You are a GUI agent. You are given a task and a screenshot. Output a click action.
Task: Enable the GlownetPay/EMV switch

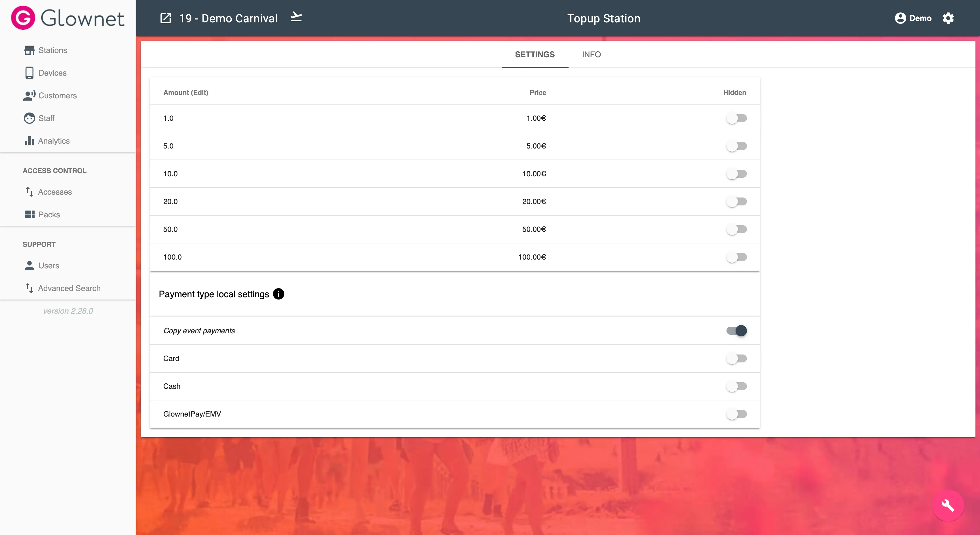(736, 414)
